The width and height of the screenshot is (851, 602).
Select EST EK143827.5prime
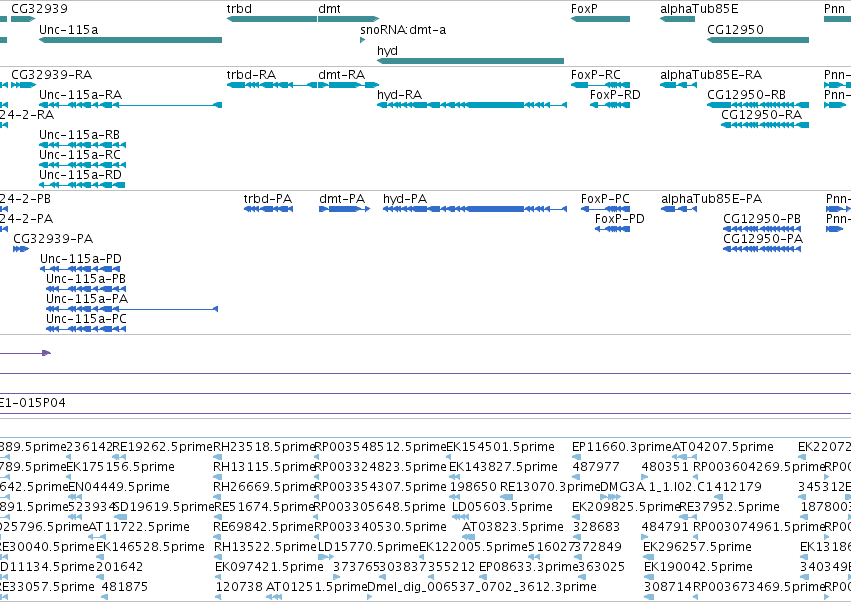(503, 467)
